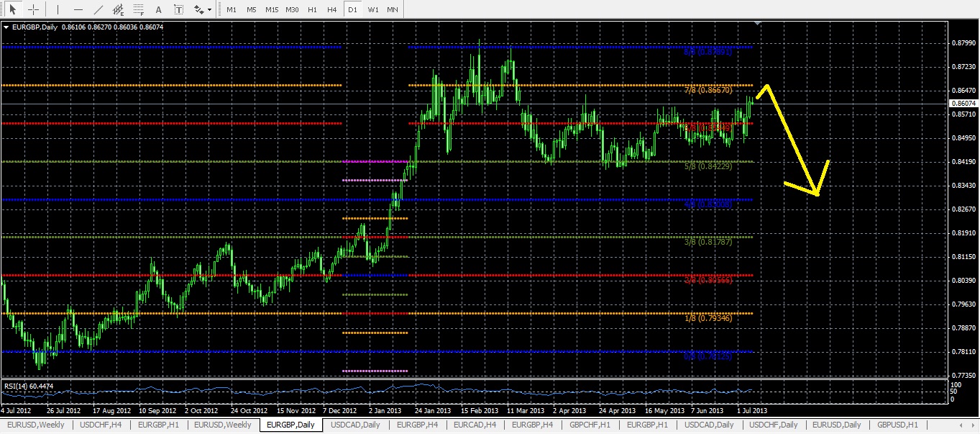This screenshot has width=980, height=434.
Task: Enable the W1 weekly timeframe
Action: coord(372,10)
